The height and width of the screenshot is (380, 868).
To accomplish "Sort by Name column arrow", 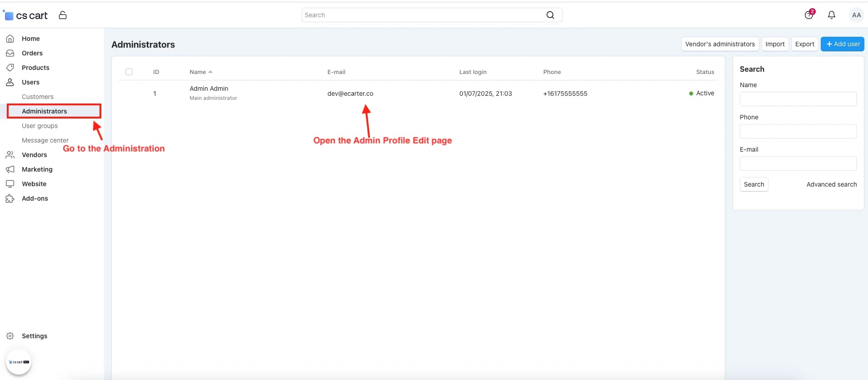I will [210, 72].
